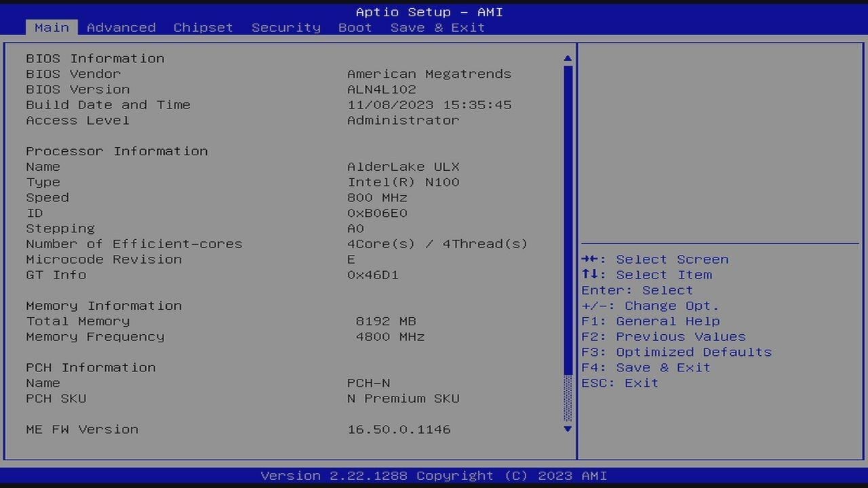Image resolution: width=868 pixels, height=488 pixels.
Task: Click the F4: Save & Exit hint
Action: pos(646,367)
